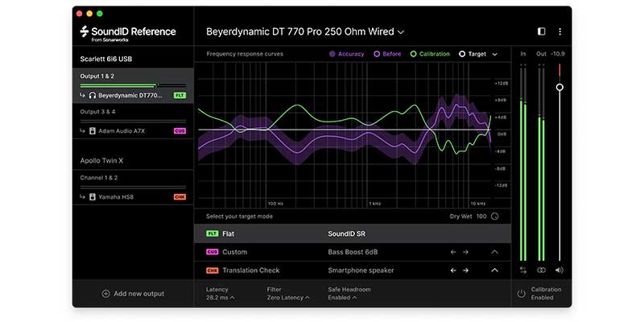644x322 pixels.
Task: Select previous Translation Check preset, left arrow
Action: coord(453,270)
